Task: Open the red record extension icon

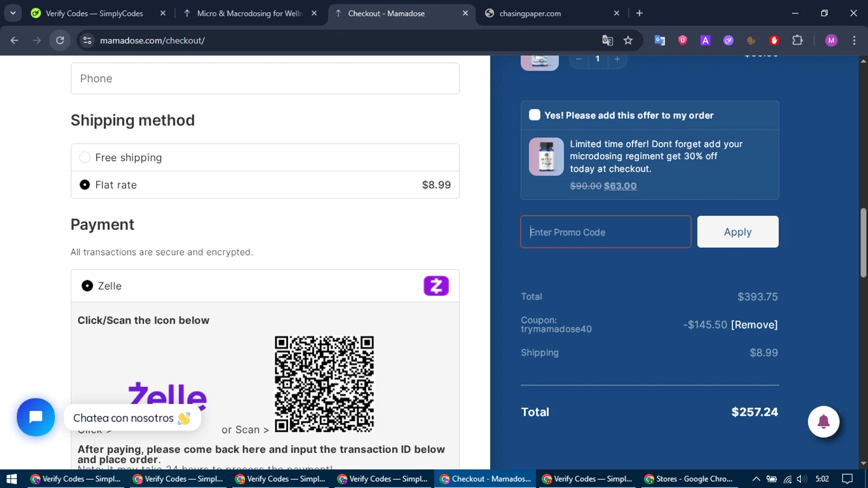Action: pyautogui.click(x=774, y=41)
